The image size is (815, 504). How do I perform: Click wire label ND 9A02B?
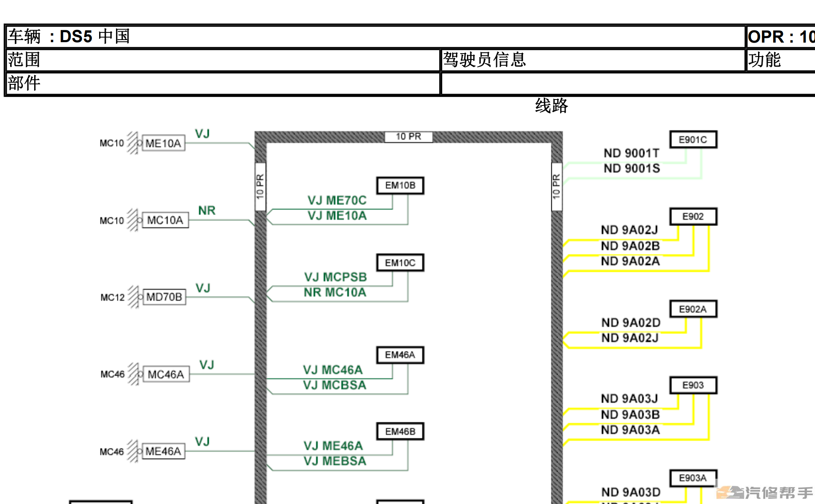tap(630, 246)
